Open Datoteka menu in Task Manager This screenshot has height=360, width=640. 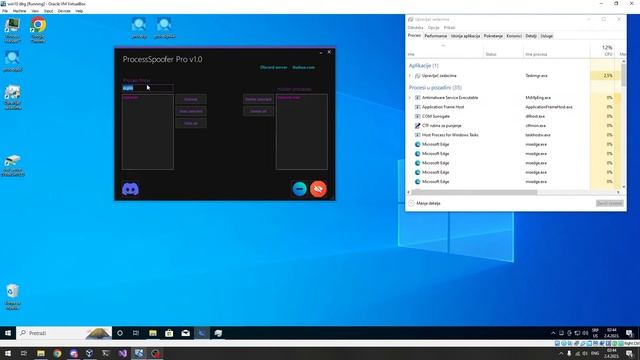tap(415, 28)
